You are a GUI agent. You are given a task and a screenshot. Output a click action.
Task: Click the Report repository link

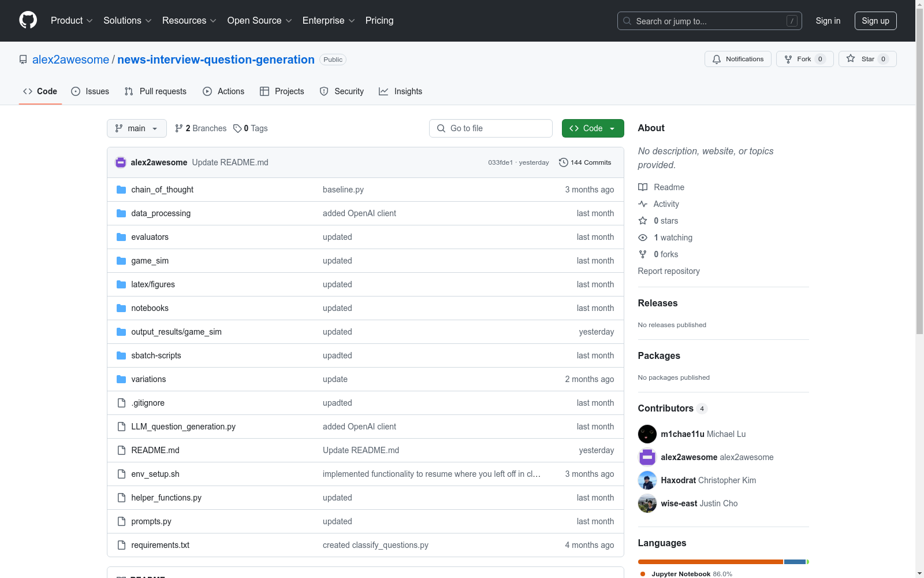click(669, 271)
